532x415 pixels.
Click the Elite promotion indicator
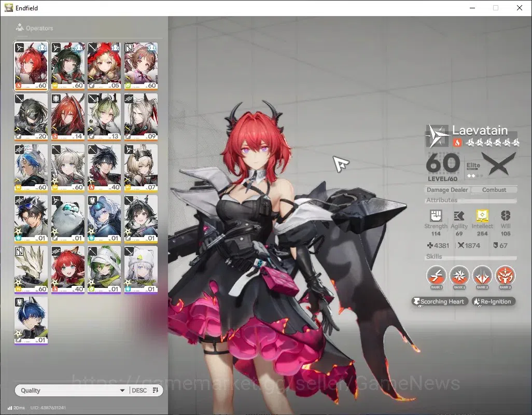coord(474,169)
